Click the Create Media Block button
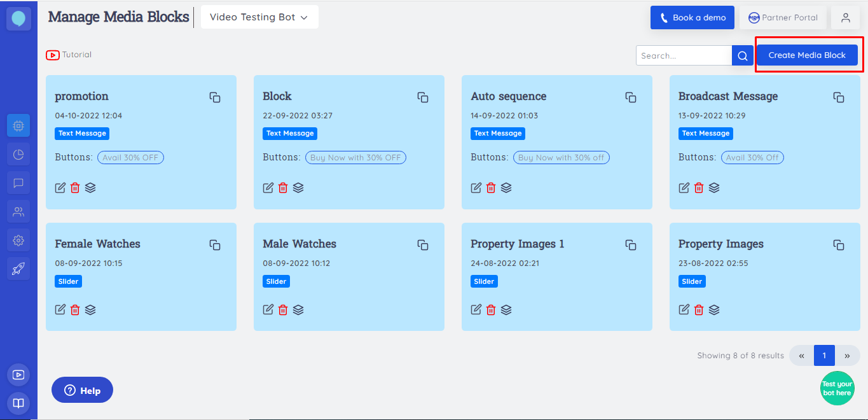 [807, 55]
